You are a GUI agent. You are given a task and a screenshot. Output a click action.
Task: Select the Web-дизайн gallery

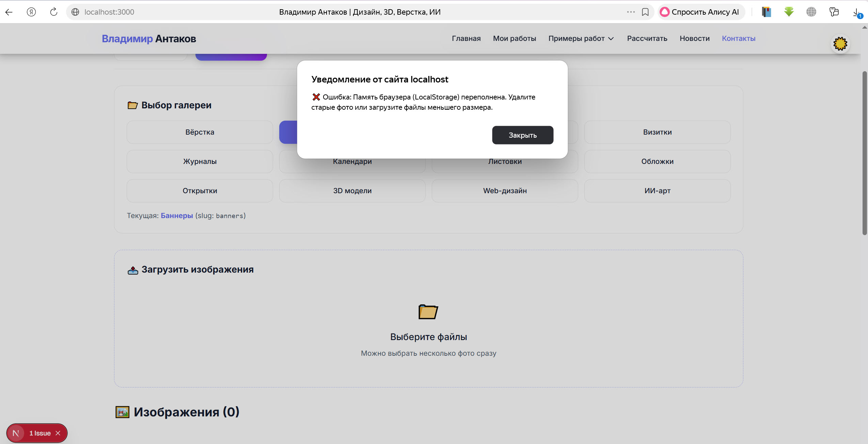[505, 191]
